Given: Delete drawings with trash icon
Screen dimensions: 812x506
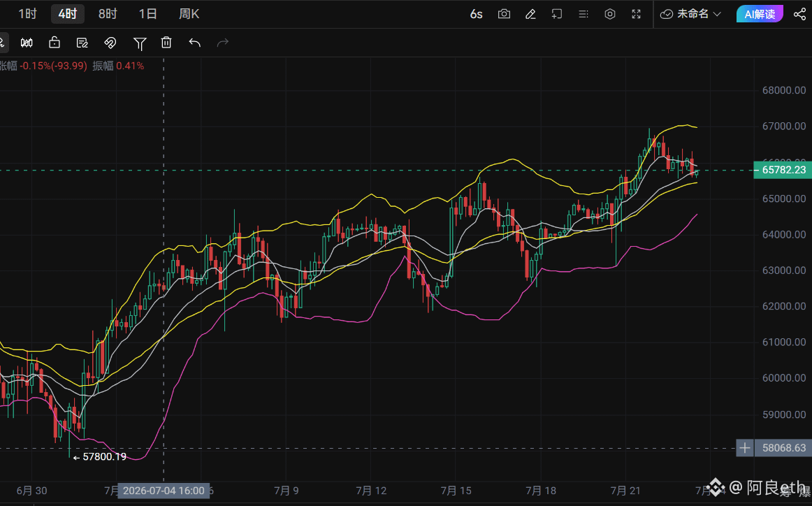Looking at the screenshot, I should [x=166, y=43].
